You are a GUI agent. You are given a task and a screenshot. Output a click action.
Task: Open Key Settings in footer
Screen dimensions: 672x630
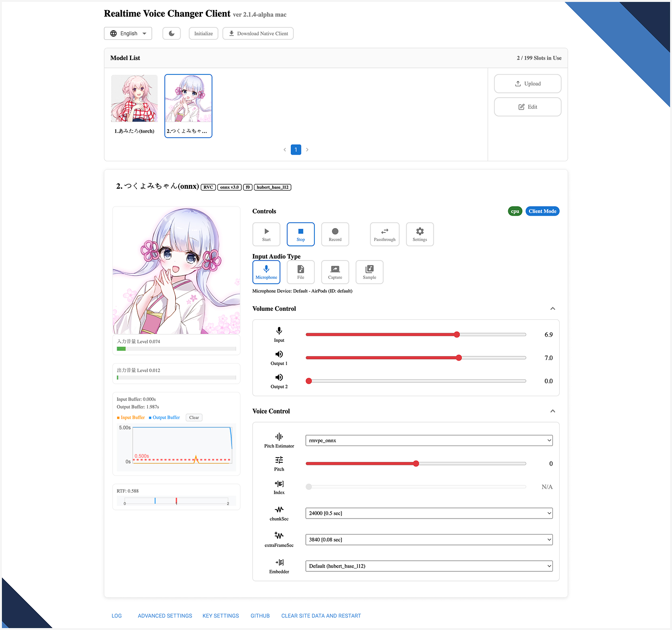point(220,616)
